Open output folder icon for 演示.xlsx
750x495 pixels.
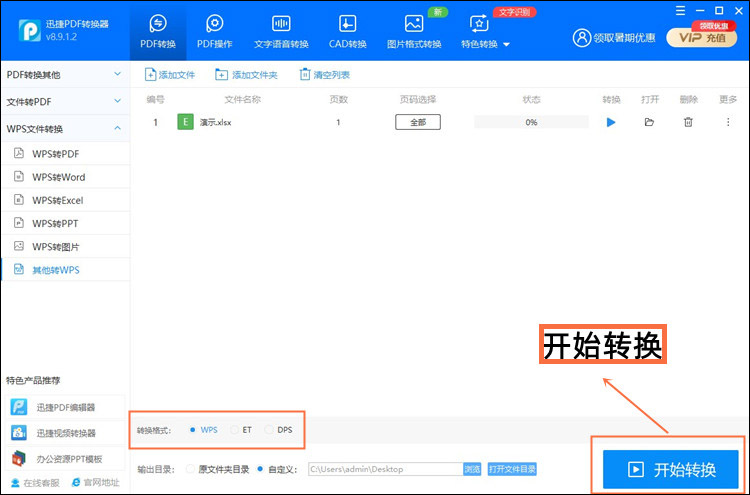tap(649, 122)
